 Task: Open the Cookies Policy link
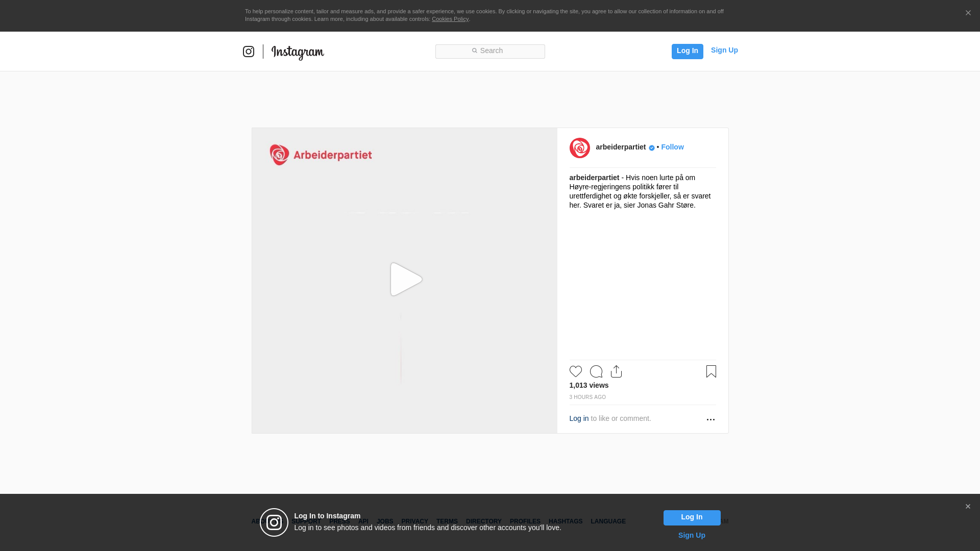(450, 19)
